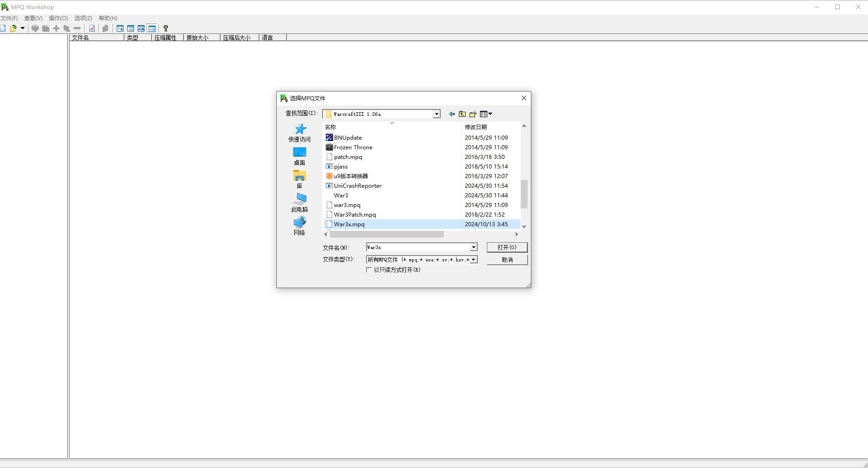Open the Network (网络) location
Image resolution: width=868 pixels, height=468 pixels.
(x=300, y=226)
